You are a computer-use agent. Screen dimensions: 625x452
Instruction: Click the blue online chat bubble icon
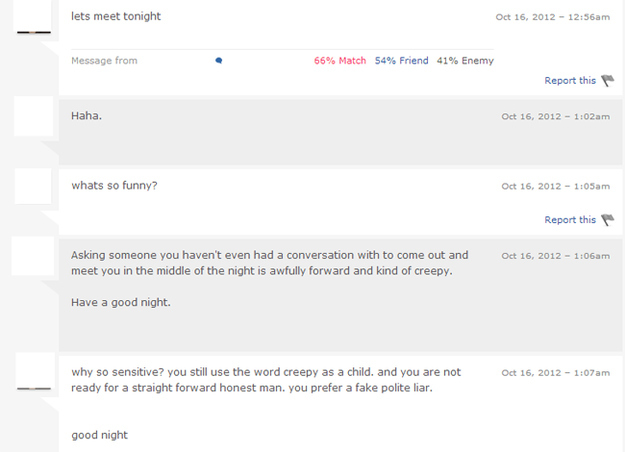pos(219,61)
